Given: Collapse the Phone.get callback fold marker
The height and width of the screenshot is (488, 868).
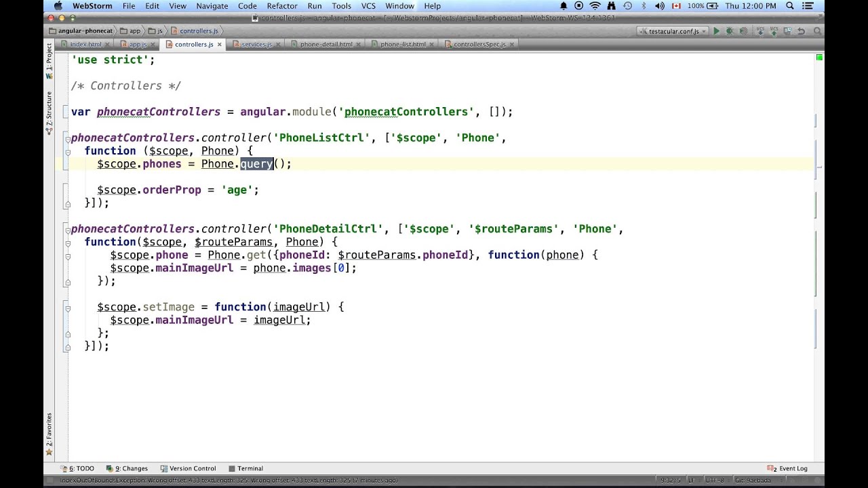Looking at the screenshot, I should pos(68,257).
